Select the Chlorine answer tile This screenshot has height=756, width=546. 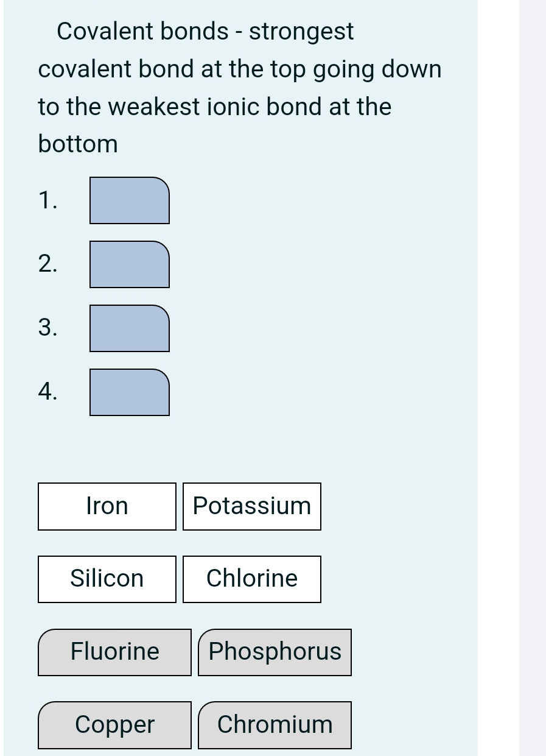tap(251, 578)
